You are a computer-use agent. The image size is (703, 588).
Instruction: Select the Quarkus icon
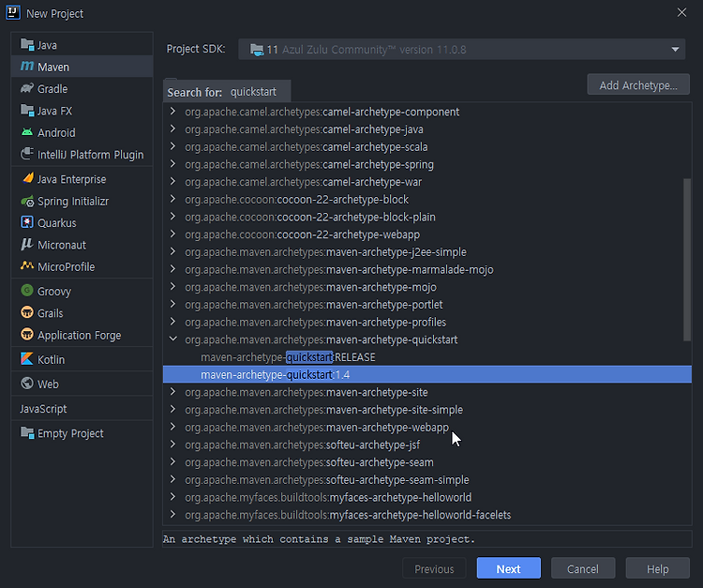point(27,222)
